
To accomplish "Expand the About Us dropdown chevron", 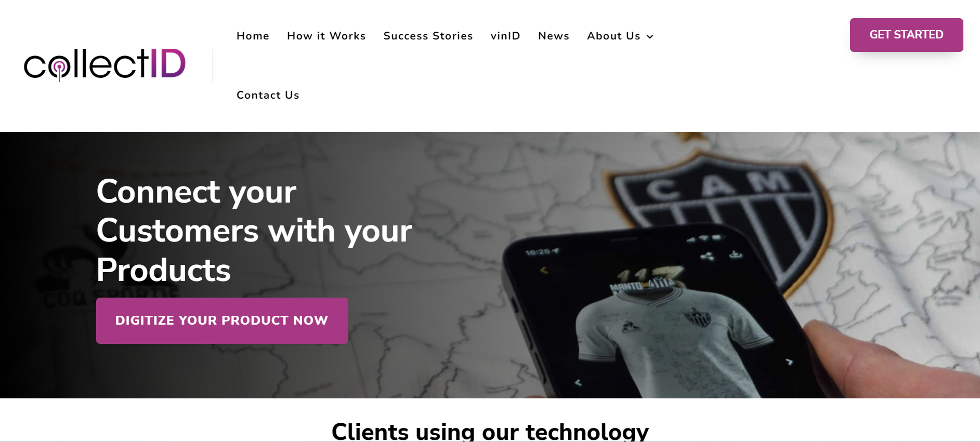I will tap(650, 36).
